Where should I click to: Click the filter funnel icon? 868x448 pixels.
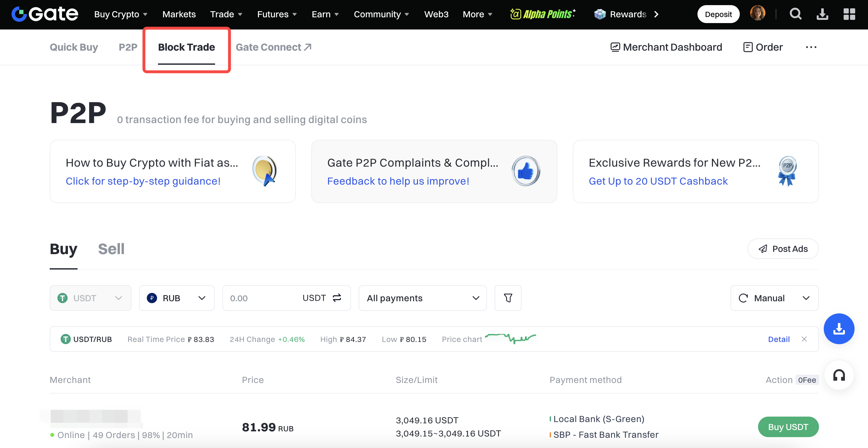pos(508,298)
